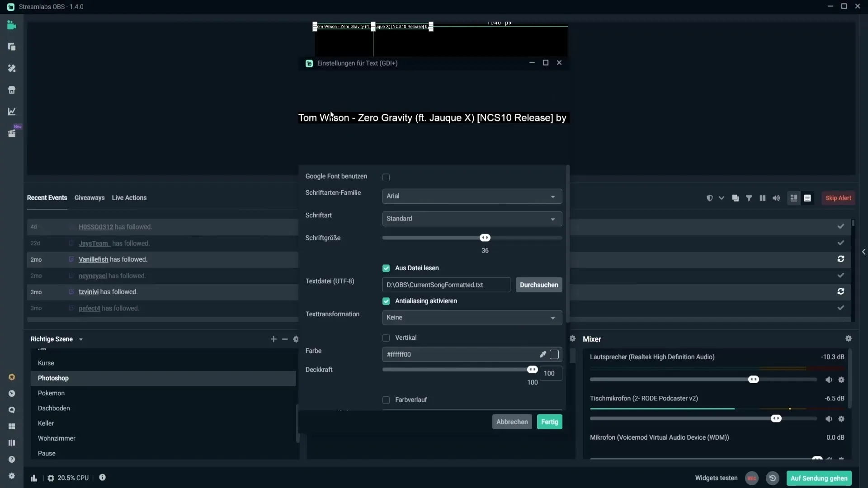Image resolution: width=868 pixels, height=488 pixels.
Task: Open the Editor view in the sidebar
Action: (x=12, y=25)
